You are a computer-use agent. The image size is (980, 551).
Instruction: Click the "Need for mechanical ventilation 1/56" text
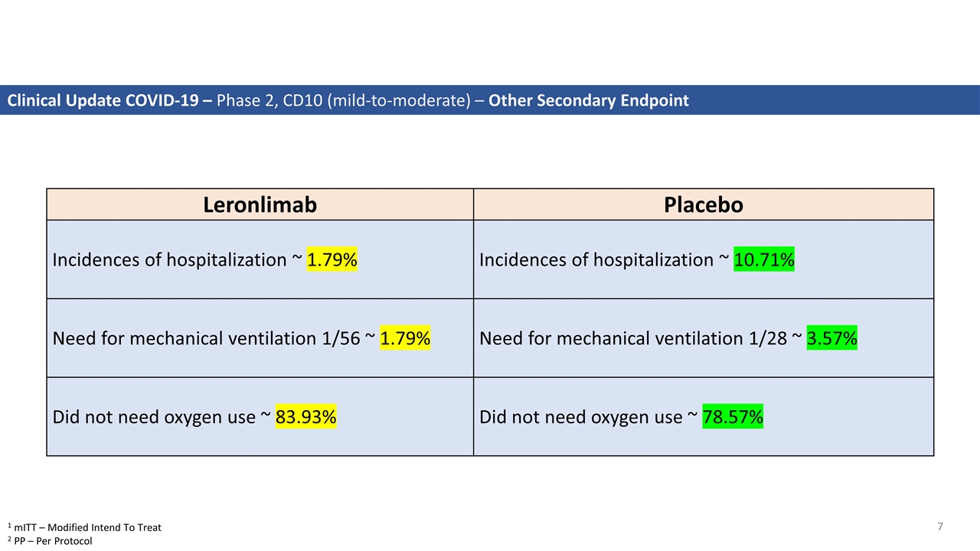pos(205,338)
